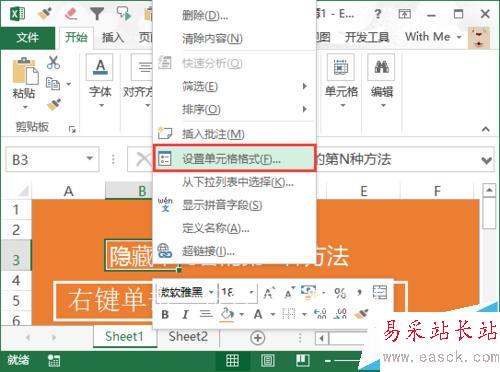Open the fill color dropdown arrow

point(242,314)
